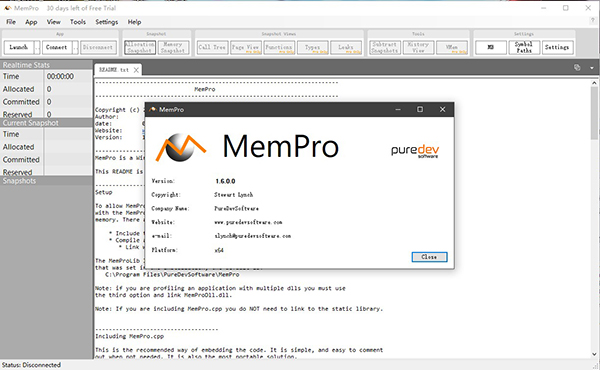Viewport: 600px width, 370px height.
Task: Close the README.txt tab
Action: [136, 70]
